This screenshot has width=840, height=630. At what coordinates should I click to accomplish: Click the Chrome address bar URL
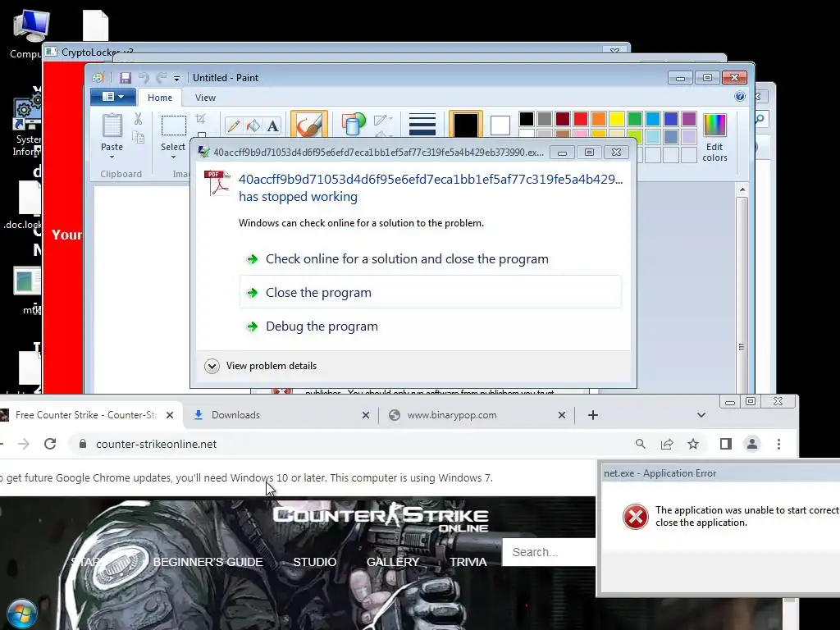pyautogui.click(x=157, y=444)
